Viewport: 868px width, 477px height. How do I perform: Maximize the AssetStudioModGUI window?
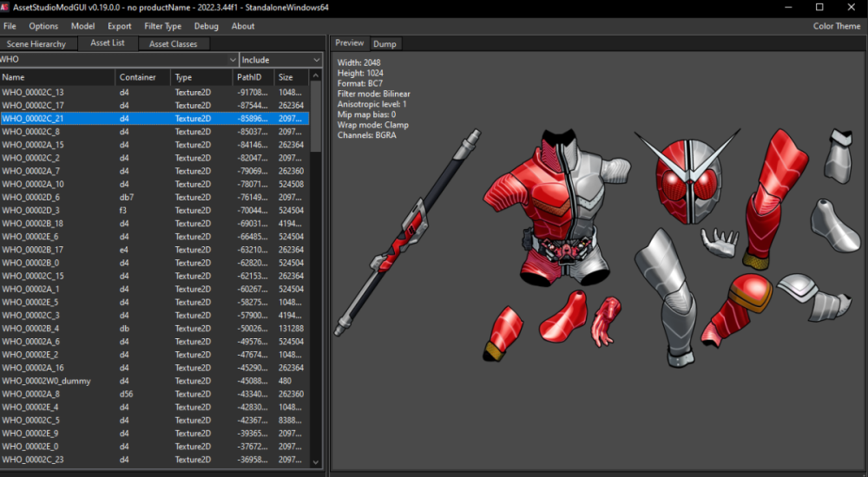tap(819, 7)
